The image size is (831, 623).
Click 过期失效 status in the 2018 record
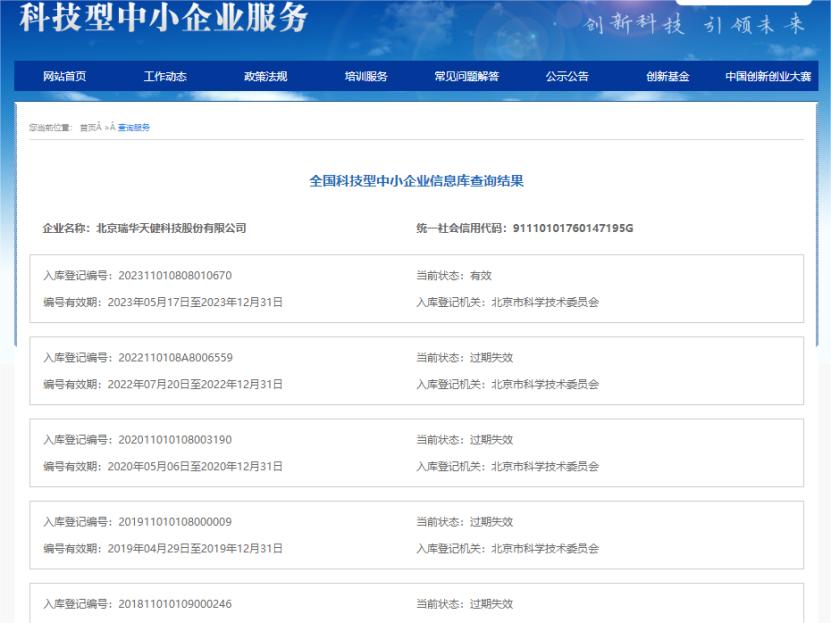pyautogui.click(x=491, y=604)
